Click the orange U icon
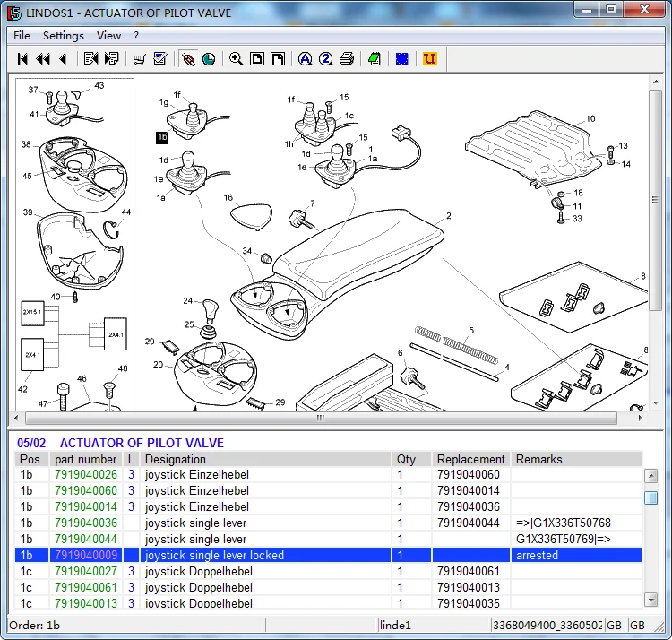The width and height of the screenshot is (672, 640). click(429, 59)
